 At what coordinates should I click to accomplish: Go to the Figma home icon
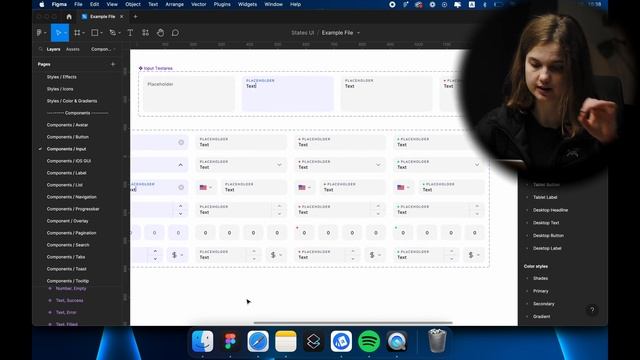tap(69, 17)
